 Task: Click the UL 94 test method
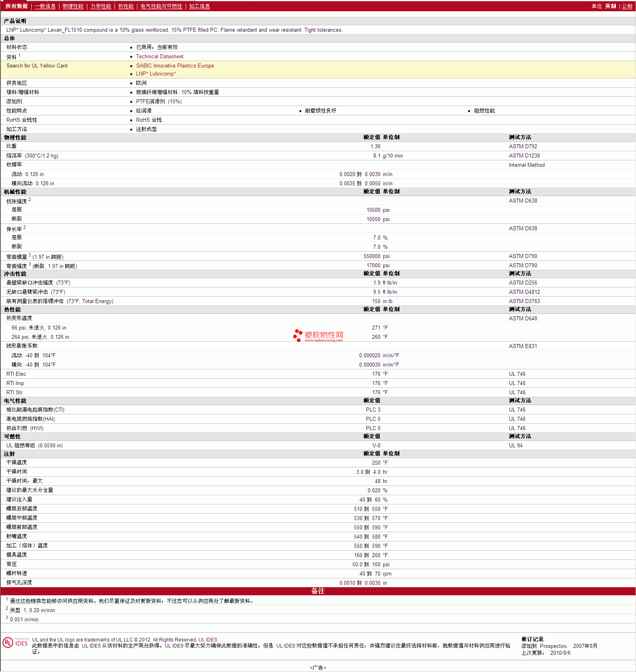point(515,446)
